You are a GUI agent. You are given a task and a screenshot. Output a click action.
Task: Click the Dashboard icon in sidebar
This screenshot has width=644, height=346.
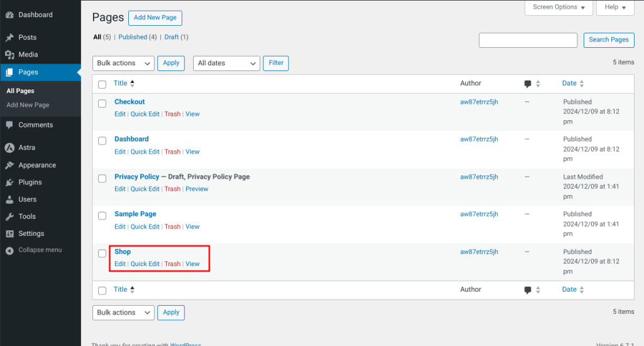point(9,14)
